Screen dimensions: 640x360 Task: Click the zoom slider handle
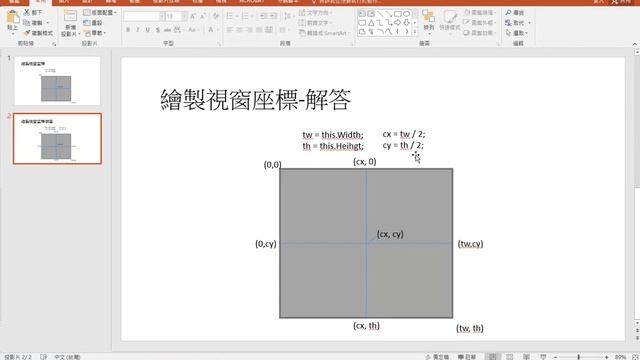[x=578, y=357]
